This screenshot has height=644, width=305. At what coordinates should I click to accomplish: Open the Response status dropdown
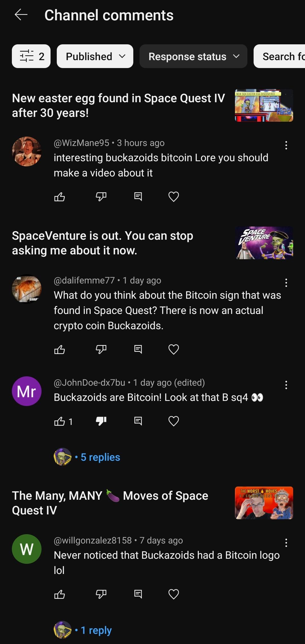pyautogui.click(x=193, y=56)
